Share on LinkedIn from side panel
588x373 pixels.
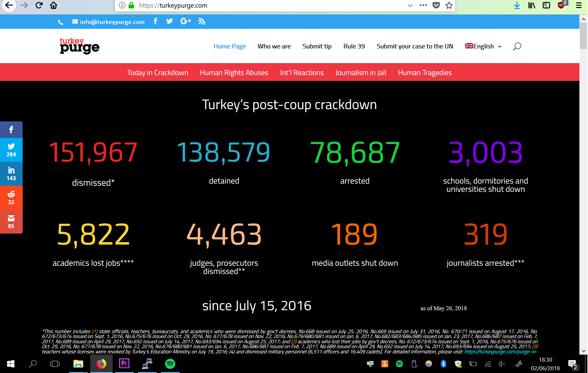coord(11,174)
